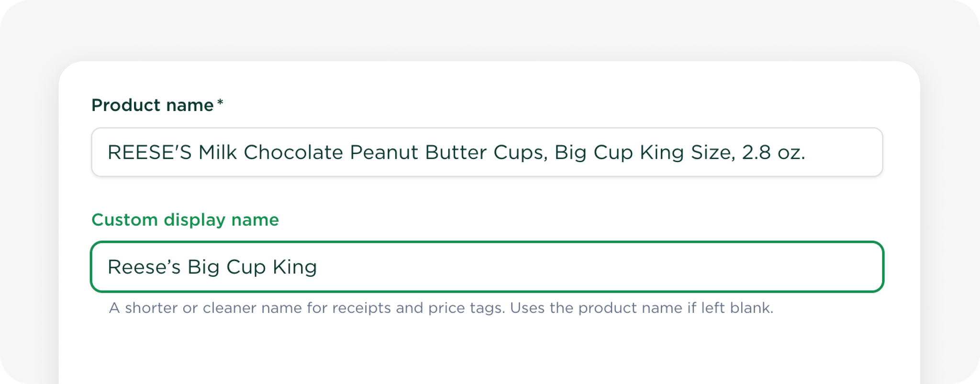Click empty space right of 'Reese's Big Cup King'

pyautogui.click(x=598, y=267)
